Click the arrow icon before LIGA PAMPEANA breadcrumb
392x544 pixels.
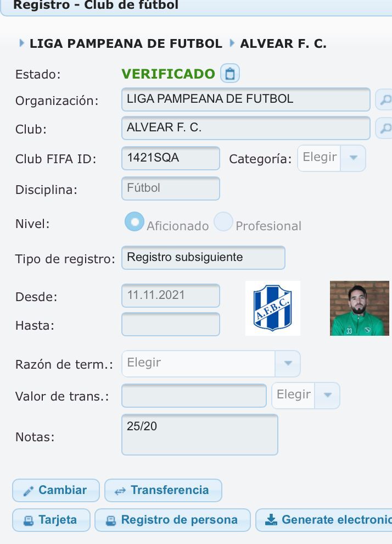21,43
